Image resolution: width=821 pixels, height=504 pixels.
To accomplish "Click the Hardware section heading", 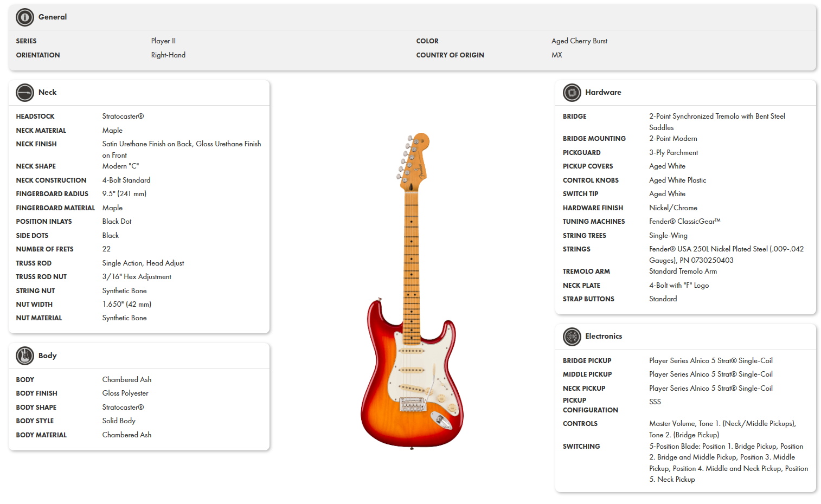I will [603, 93].
